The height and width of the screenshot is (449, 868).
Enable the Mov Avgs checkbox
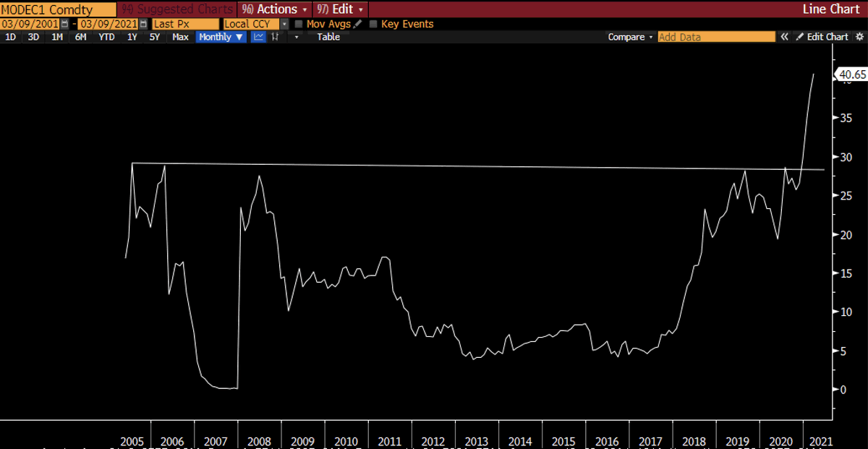(x=299, y=24)
